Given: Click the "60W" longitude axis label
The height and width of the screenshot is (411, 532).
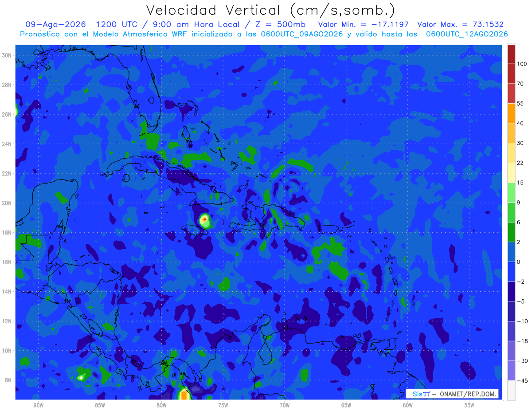Looking at the screenshot, I should 408,405.
